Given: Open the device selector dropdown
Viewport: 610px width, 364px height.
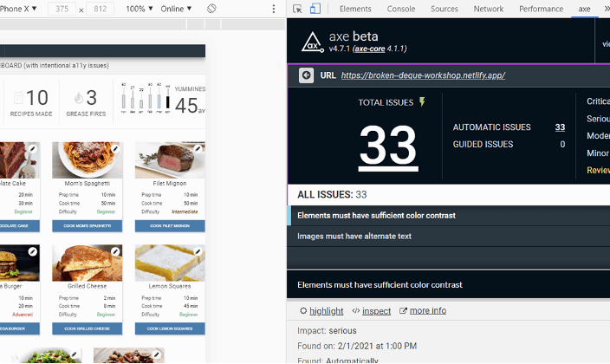Looking at the screenshot, I should pos(19,9).
